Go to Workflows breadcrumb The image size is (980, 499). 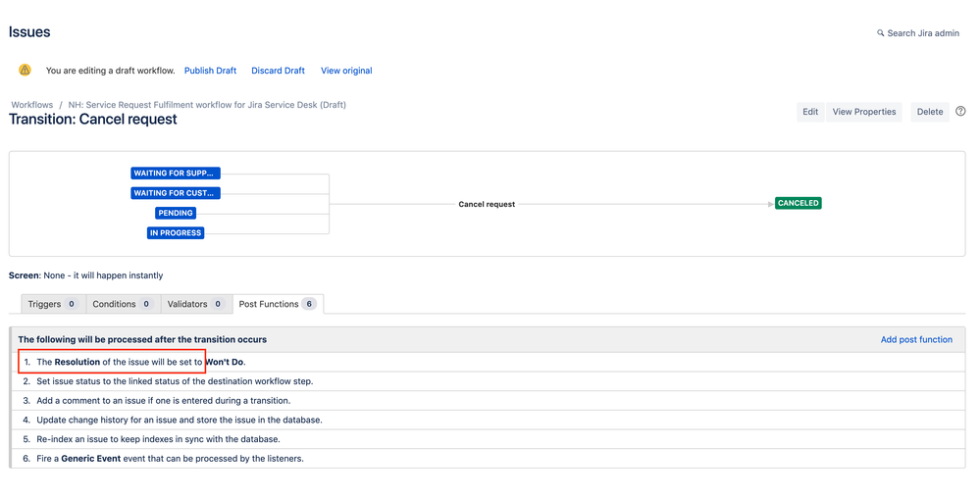31,105
